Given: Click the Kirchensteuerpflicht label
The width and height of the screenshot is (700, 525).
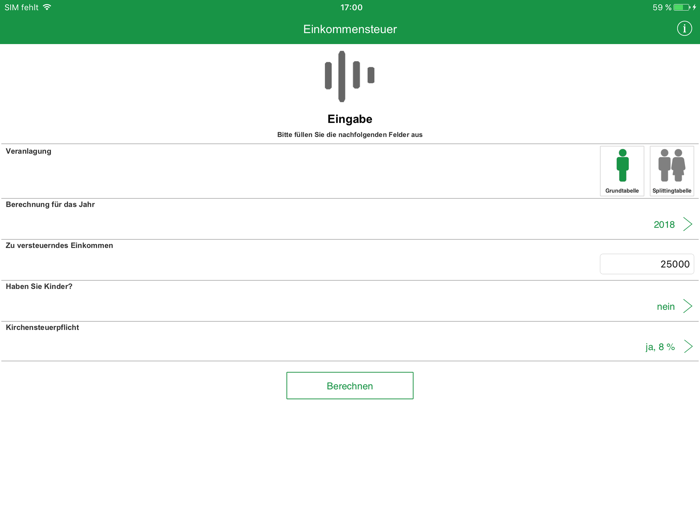Looking at the screenshot, I should pos(42,327).
